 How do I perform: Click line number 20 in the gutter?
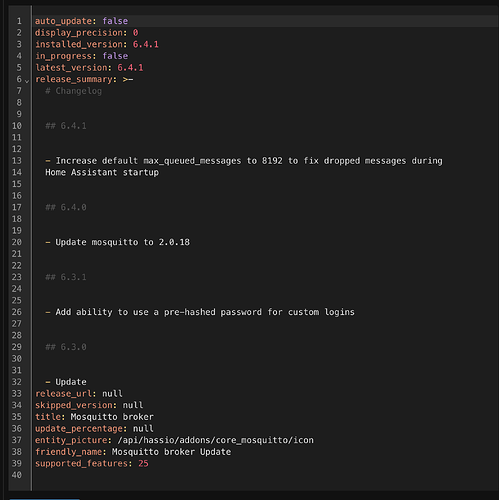pyautogui.click(x=17, y=242)
